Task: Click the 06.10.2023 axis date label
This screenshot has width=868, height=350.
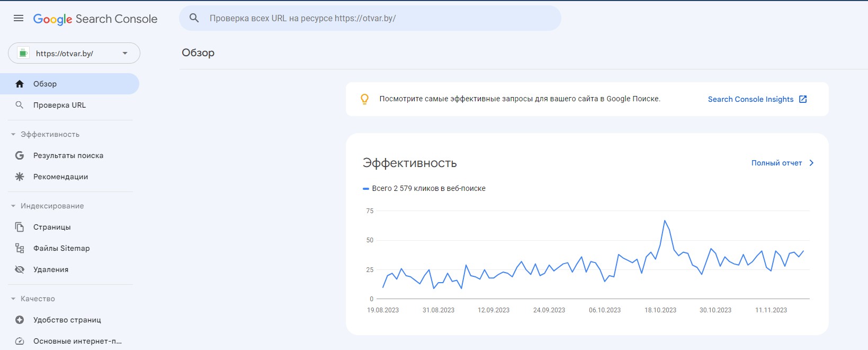Action: pos(605,310)
